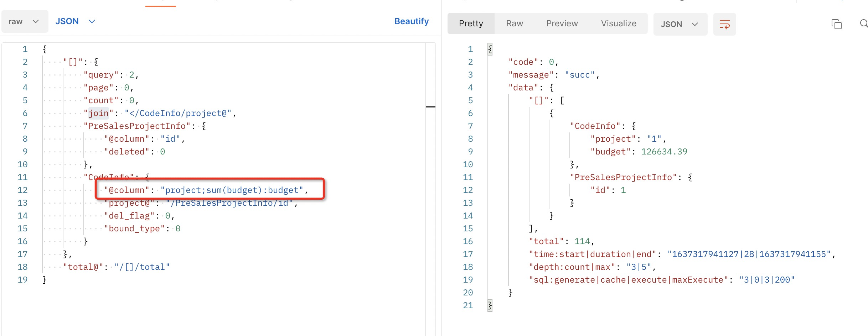Click the "CodeInfo" key in response
This screenshot has height=336, width=868.
click(x=595, y=126)
